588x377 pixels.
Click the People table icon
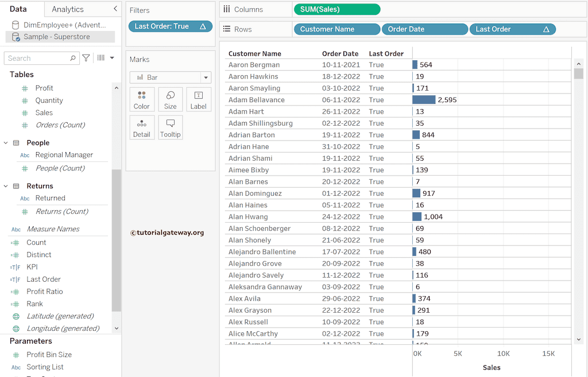[x=16, y=143]
